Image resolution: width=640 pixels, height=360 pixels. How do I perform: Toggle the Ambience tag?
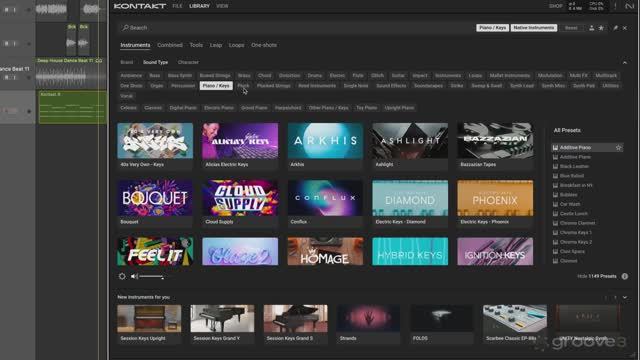[131, 76]
